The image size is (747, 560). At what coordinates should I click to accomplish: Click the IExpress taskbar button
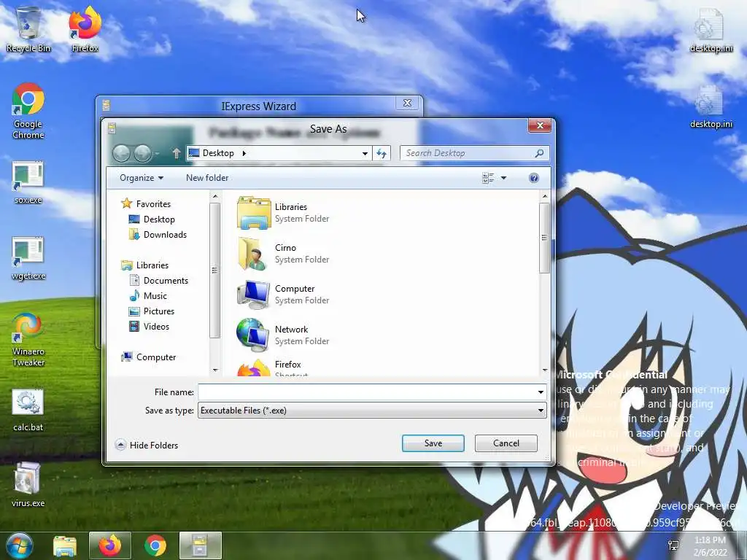(x=200, y=545)
